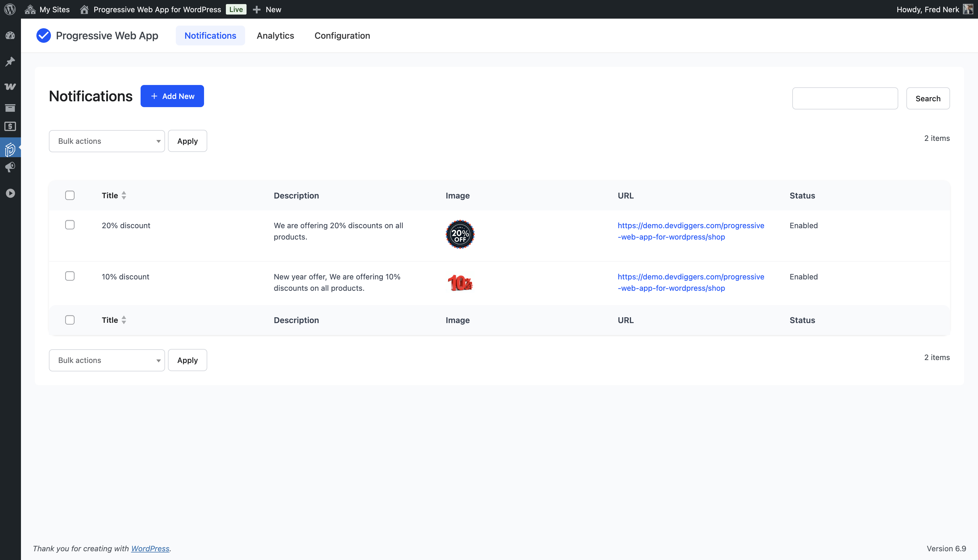The height and width of the screenshot is (560, 978).
Task: Open Posts pushpin icon in sidebar
Action: click(10, 61)
